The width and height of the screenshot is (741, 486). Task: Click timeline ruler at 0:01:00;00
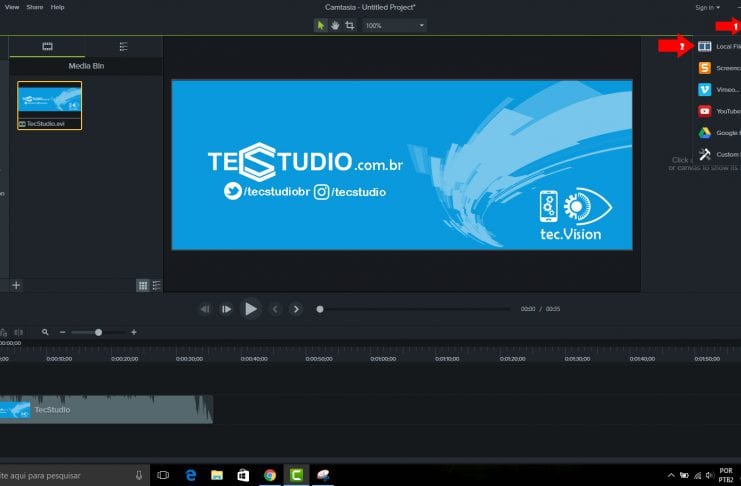tap(383, 359)
